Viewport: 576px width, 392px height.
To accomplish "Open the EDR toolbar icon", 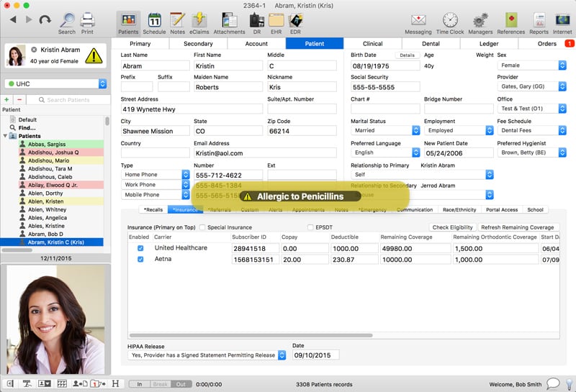I will 295,24.
